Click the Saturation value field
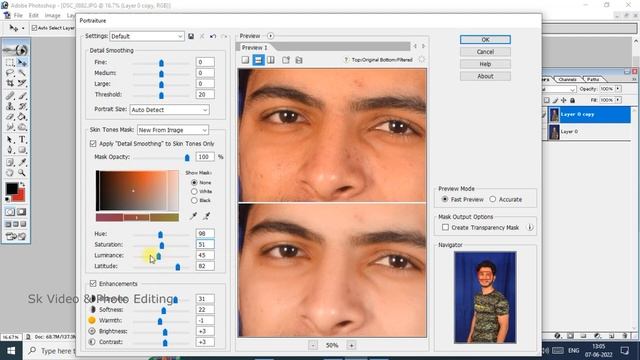 tap(205, 244)
